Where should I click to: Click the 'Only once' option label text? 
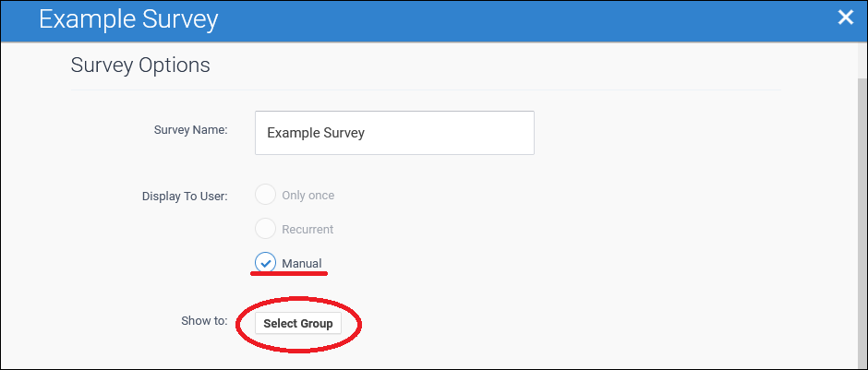pyautogui.click(x=307, y=196)
